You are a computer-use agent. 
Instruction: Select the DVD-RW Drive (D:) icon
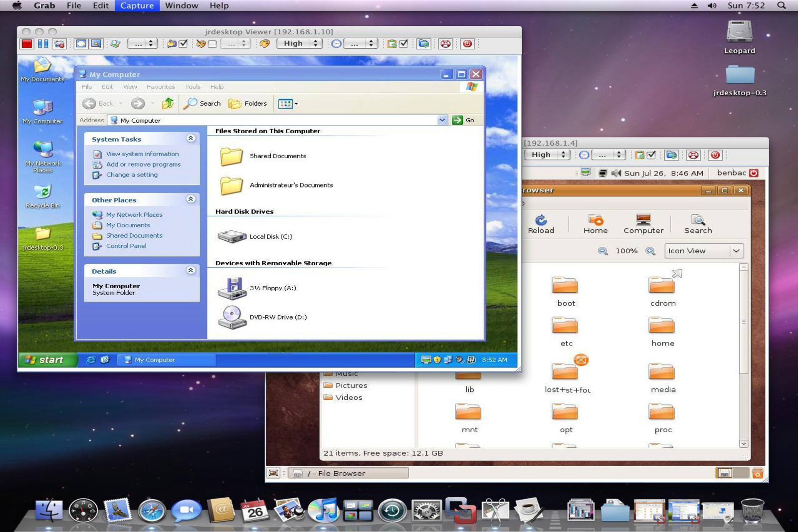point(232,317)
